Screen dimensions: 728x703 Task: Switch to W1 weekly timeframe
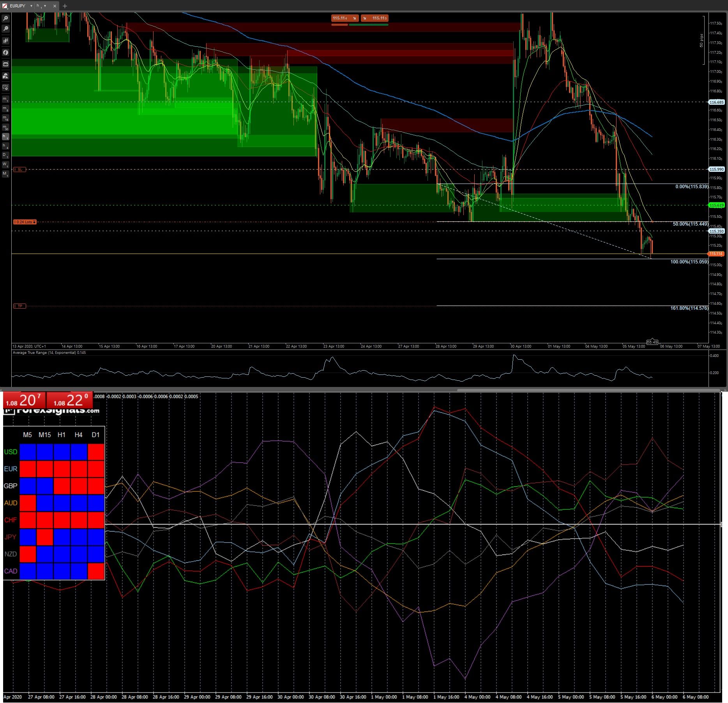[5, 164]
